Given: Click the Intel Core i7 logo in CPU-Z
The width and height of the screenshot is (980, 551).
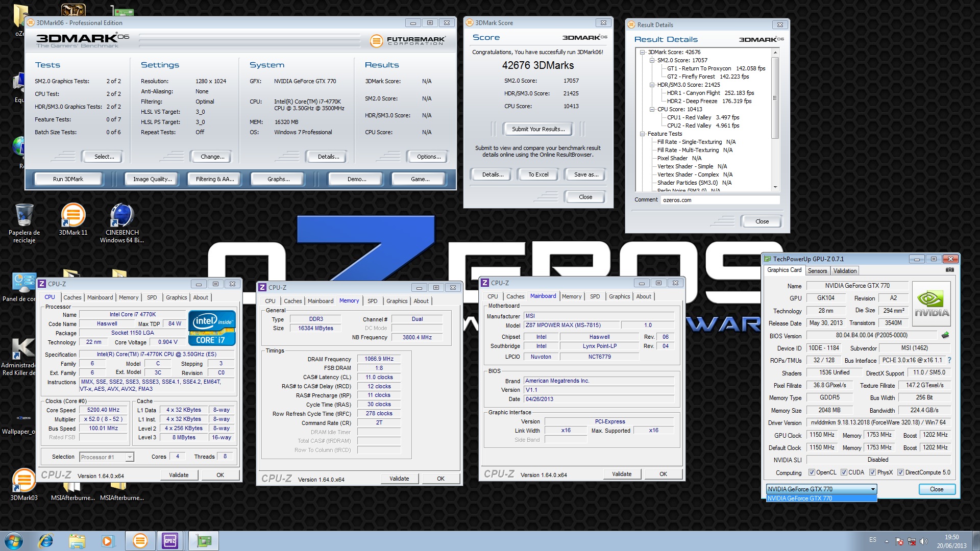Looking at the screenshot, I should [x=212, y=328].
